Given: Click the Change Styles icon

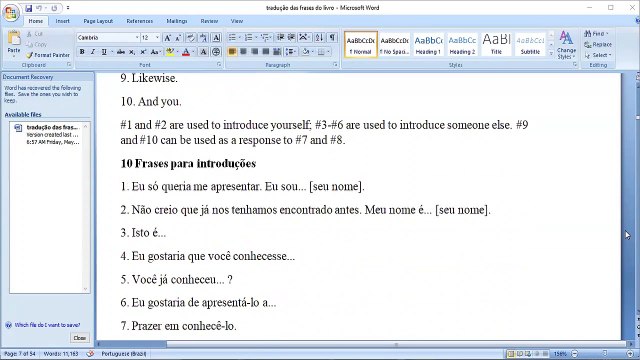Looking at the screenshot, I should coord(566,38).
